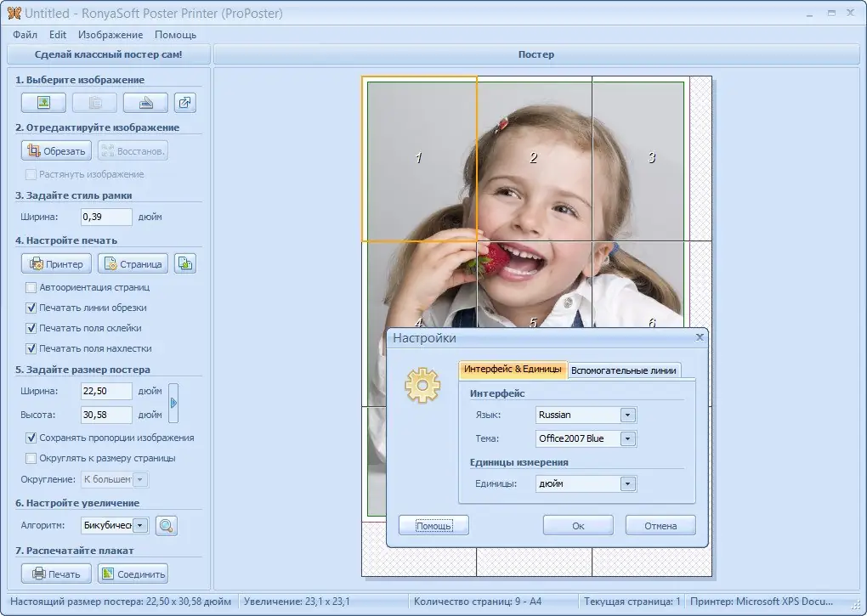Toggle Сохранять пропорции изображения checkbox
Image resolution: width=867 pixels, height=616 pixels.
coord(31,438)
